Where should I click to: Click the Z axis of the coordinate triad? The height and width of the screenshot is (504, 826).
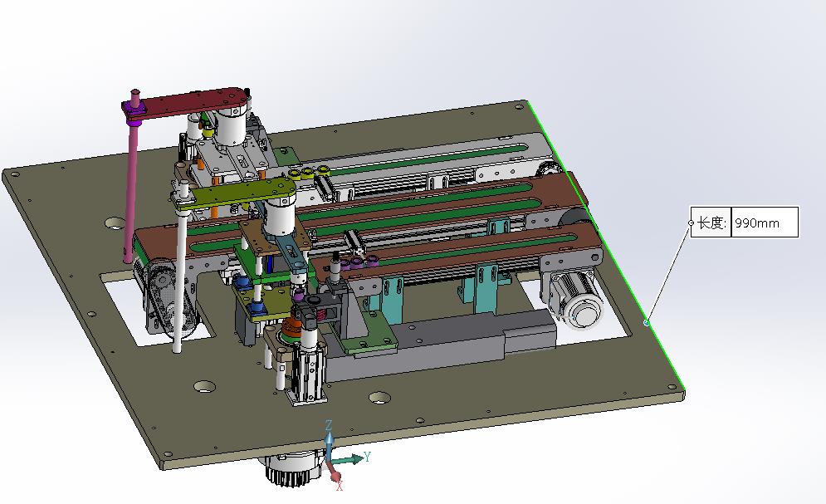click(x=329, y=441)
